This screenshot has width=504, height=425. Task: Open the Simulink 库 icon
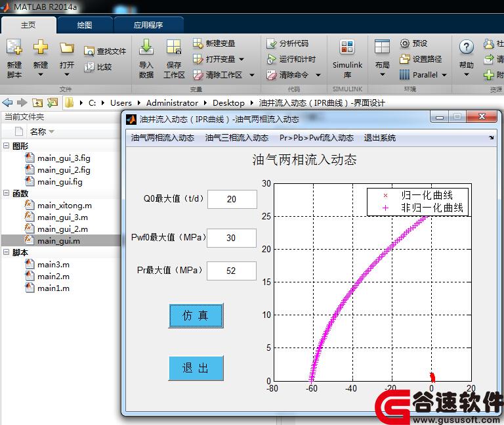(x=347, y=47)
